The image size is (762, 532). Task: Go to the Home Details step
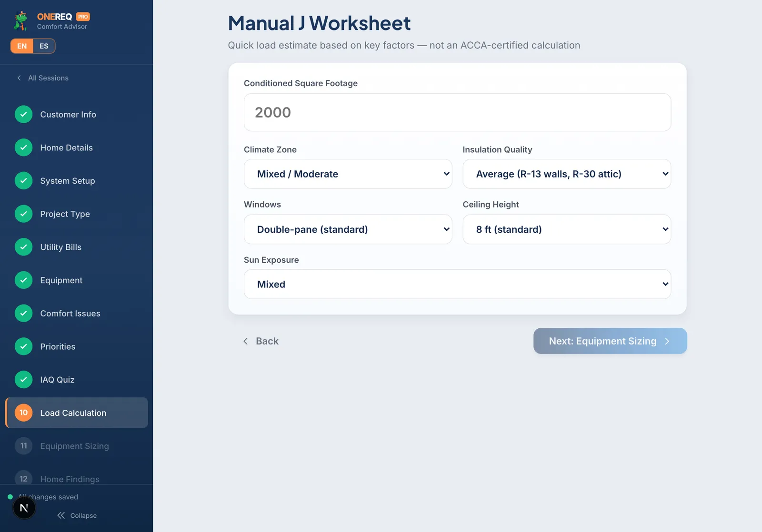point(77,148)
